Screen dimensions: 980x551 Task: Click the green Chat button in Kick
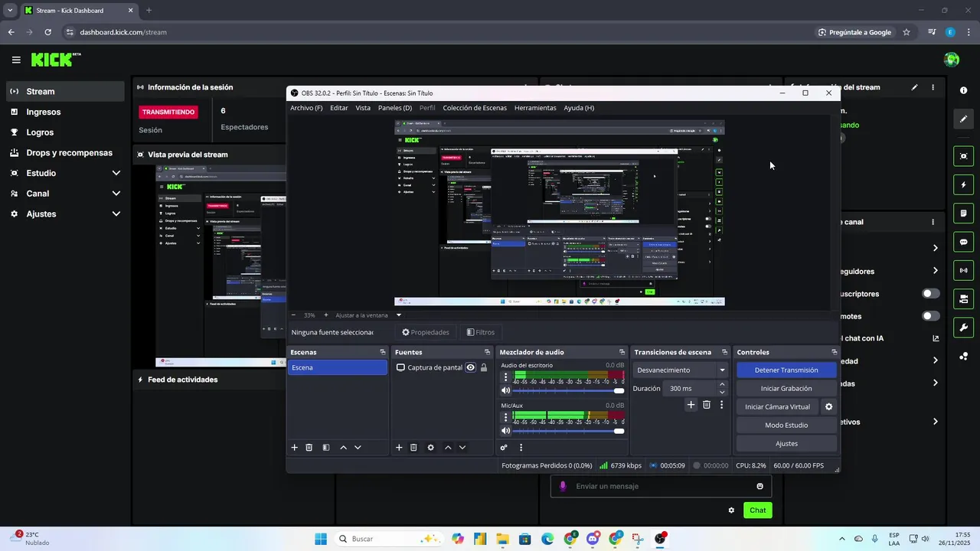[x=757, y=510]
